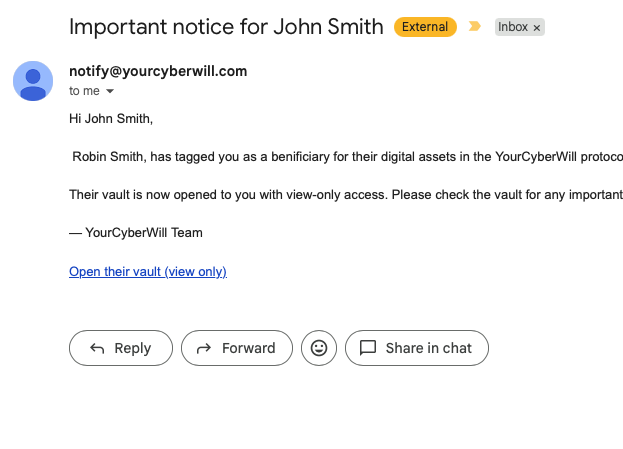The height and width of the screenshot is (449, 623).
Task: Click the 'Hi John Smith,' greeting line
Action: (111, 118)
